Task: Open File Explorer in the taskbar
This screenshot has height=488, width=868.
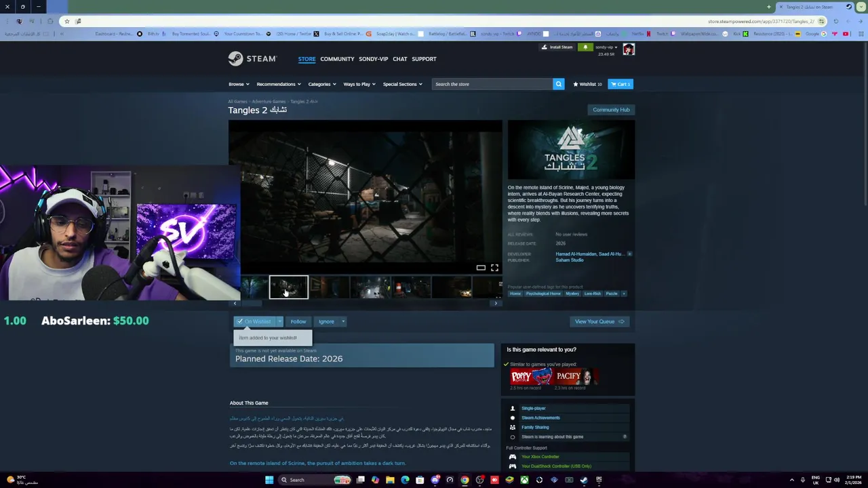Action: [x=390, y=480]
